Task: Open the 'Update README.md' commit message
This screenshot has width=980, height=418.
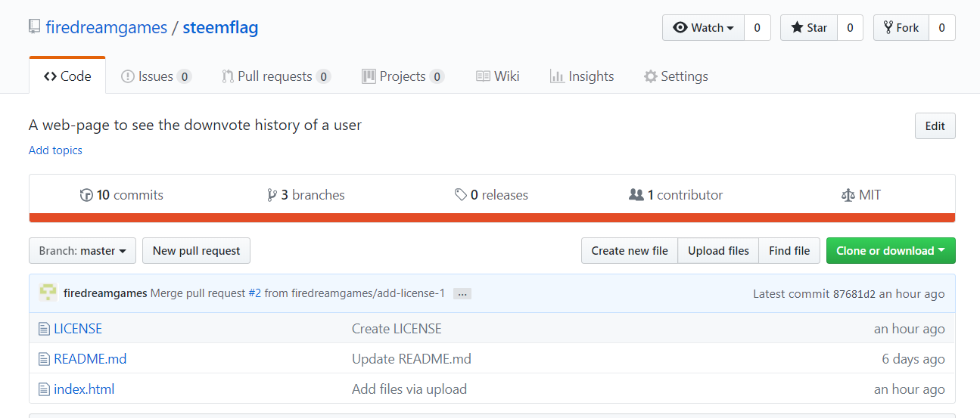Action: click(x=412, y=359)
